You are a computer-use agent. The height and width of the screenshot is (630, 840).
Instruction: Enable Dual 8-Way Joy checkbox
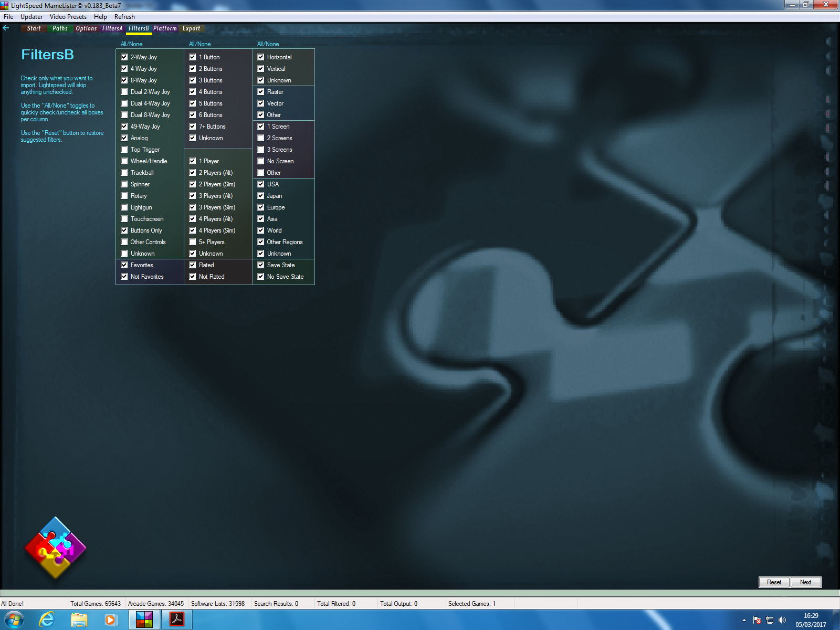coord(124,115)
